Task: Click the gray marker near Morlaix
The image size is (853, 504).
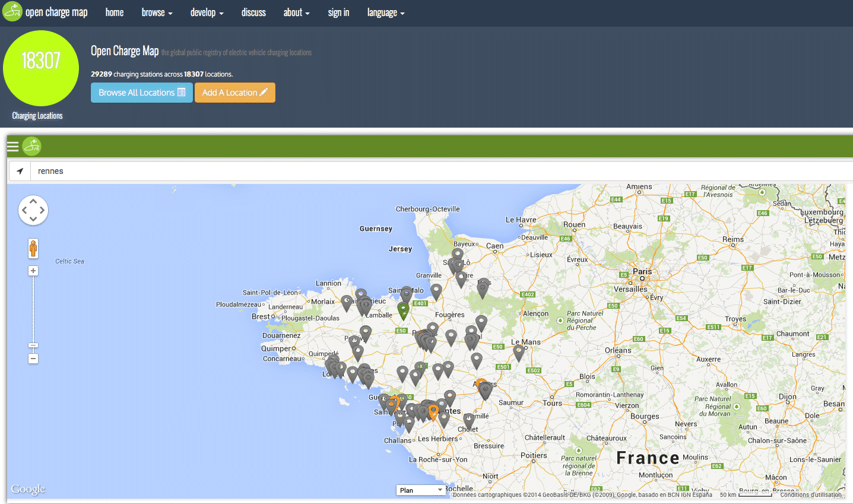Action: coord(347,303)
